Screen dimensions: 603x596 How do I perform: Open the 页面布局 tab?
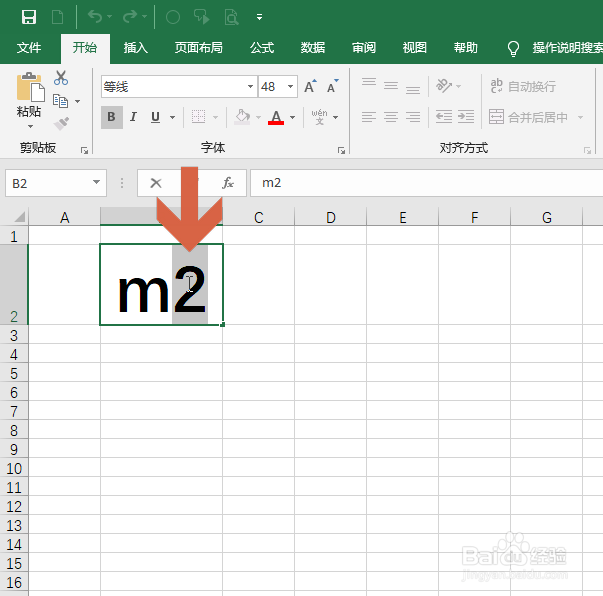[198, 48]
